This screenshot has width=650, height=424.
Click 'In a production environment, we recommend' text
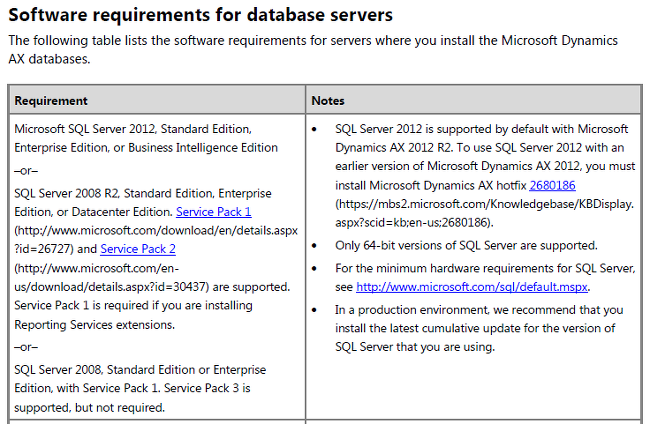point(458,310)
